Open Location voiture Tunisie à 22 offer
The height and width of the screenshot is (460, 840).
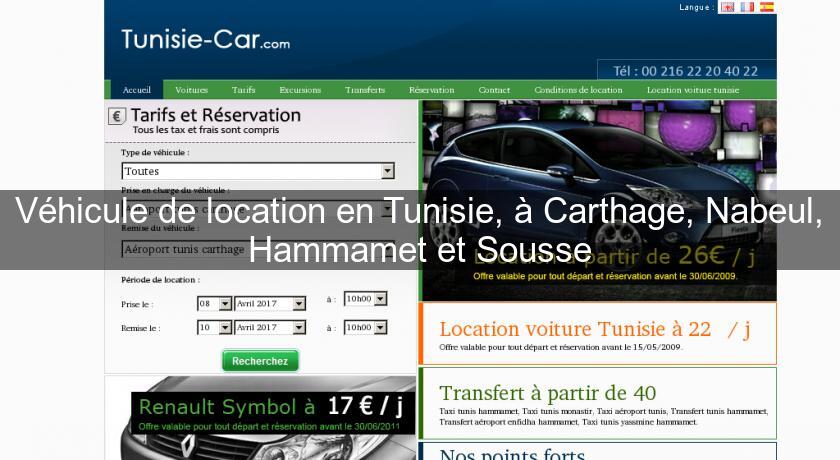(x=599, y=334)
